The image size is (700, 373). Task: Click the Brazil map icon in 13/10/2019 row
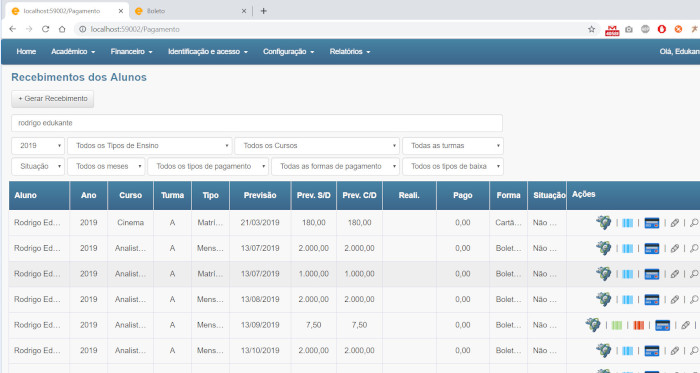(603, 350)
